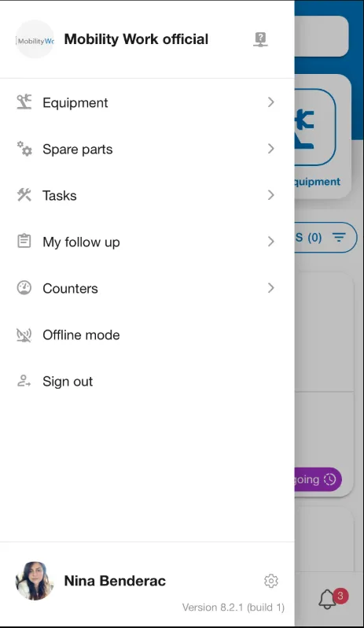Open the network help icon beside title
The width and height of the screenshot is (364, 628).
pyautogui.click(x=260, y=39)
